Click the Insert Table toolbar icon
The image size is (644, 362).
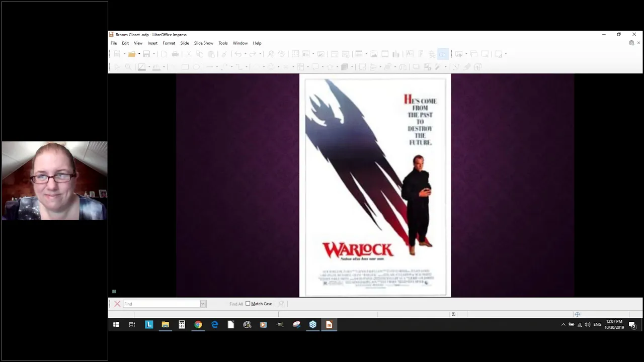coord(359,54)
